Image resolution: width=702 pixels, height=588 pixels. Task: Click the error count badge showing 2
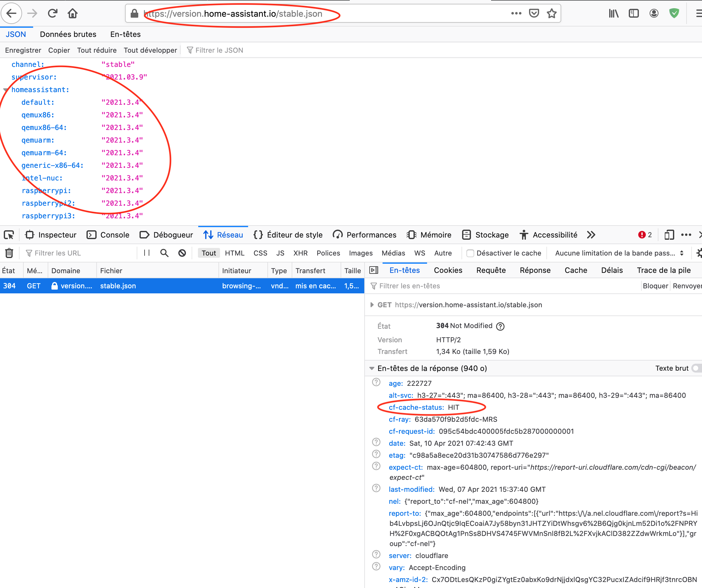point(645,235)
